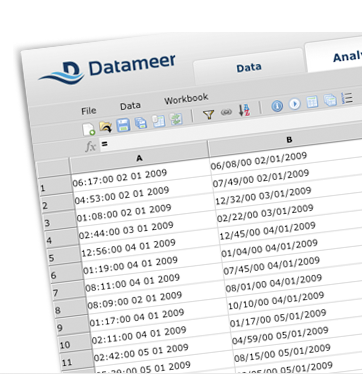Image resolution: width=363 pixels, height=374 pixels.
Task: Click the link chain icon
Action: pyautogui.click(x=226, y=113)
